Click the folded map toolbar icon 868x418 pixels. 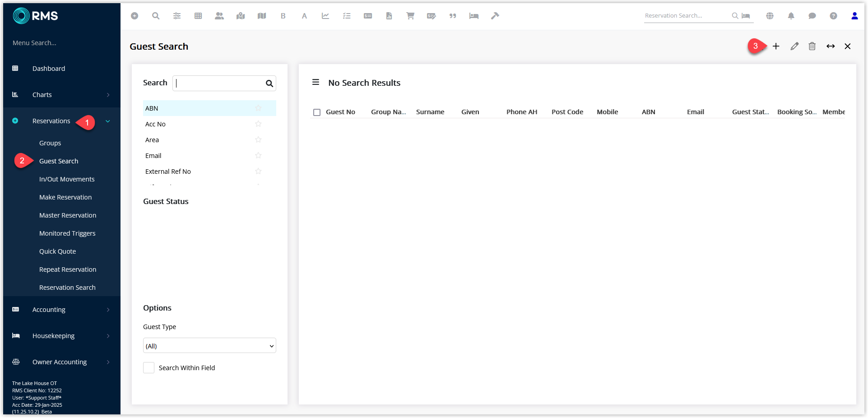click(x=262, y=16)
